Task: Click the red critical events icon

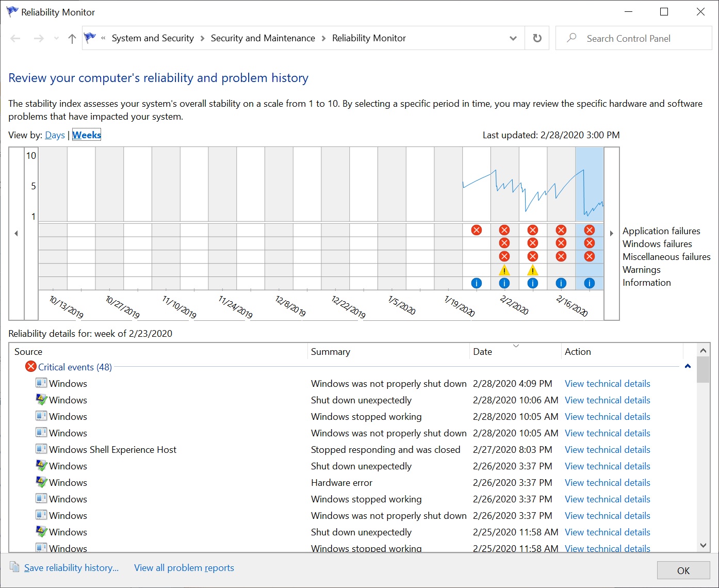Action: [31, 367]
